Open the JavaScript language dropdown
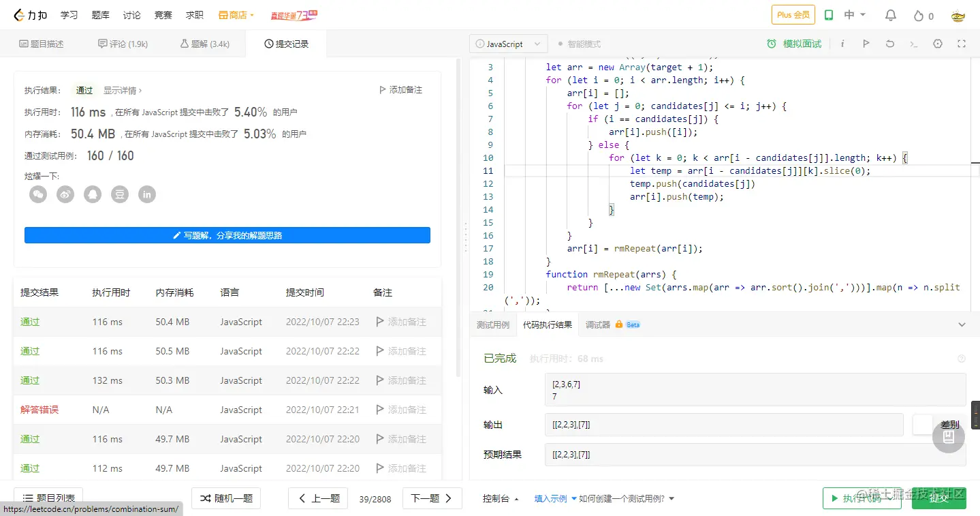This screenshot has height=516, width=980. coord(508,44)
